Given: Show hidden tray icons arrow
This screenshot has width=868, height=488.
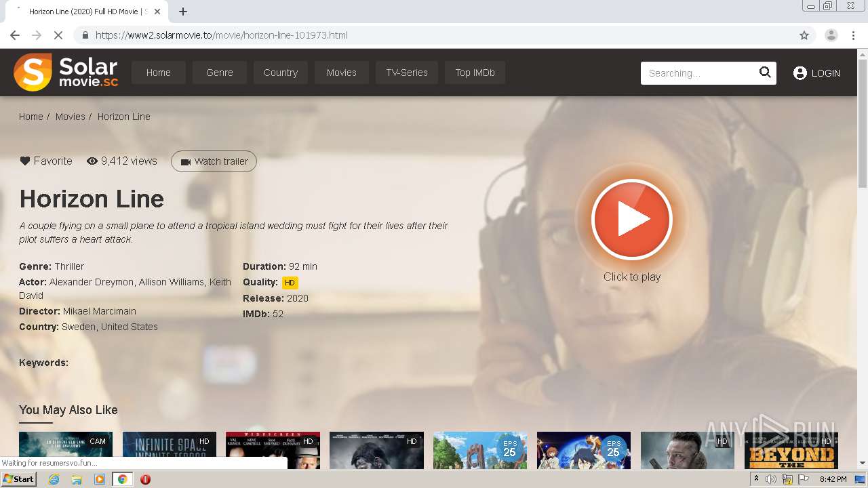Looking at the screenshot, I should (x=756, y=479).
